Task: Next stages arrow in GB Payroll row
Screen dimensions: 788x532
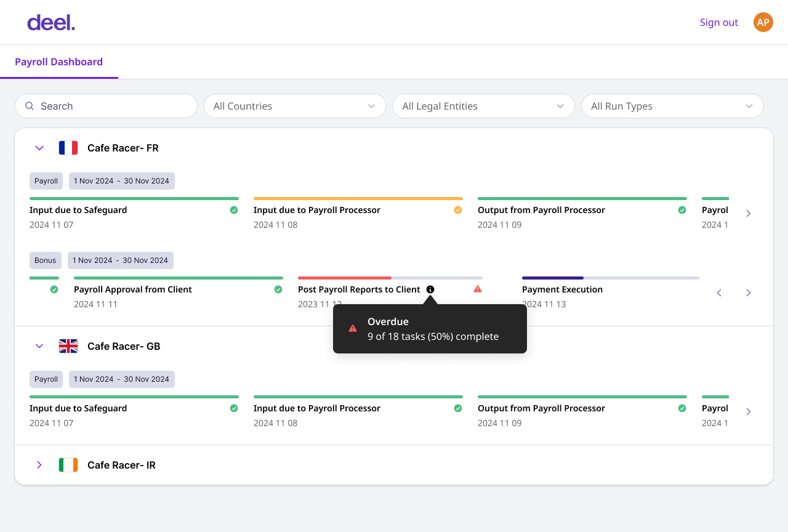Action: [749, 411]
